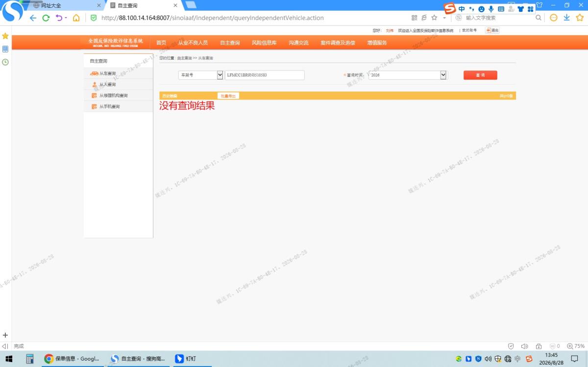This screenshot has width=588, height=367.
Task: Click the tray volume speaker icon
Action: point(488,359)
